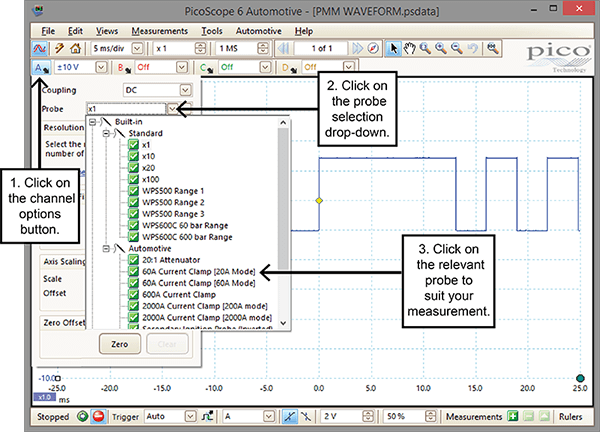Click the red Stop capture button

[x=98, y=416]
